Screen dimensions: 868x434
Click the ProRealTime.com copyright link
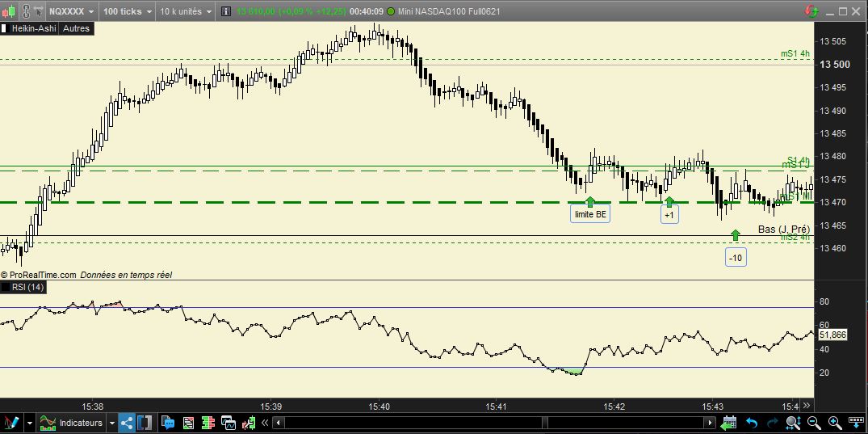[38, 275]
